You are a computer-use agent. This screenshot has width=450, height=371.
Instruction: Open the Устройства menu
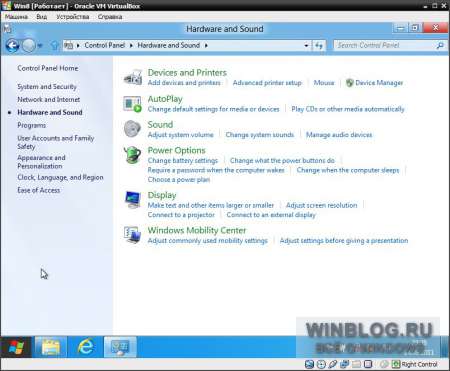click(x=73, y=17)
